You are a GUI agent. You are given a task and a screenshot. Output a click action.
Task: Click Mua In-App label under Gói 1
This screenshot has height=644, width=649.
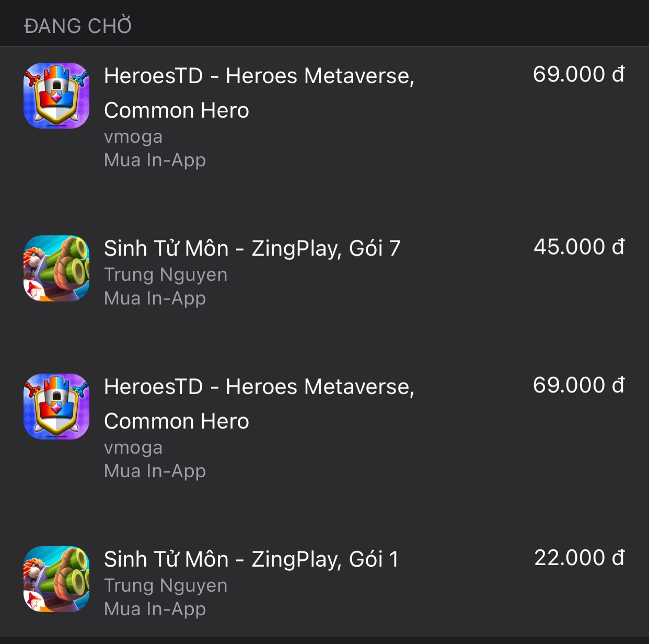pyautogui.click(x=155, y=609)
